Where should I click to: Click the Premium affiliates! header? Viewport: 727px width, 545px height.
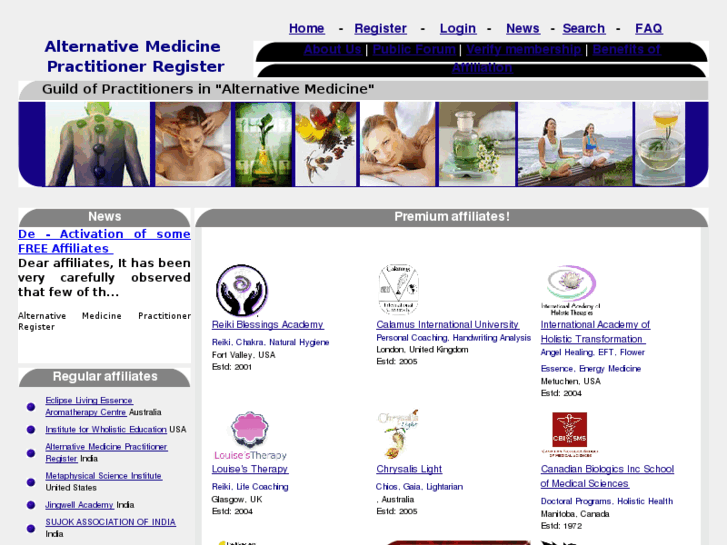[x=452, y=217]
